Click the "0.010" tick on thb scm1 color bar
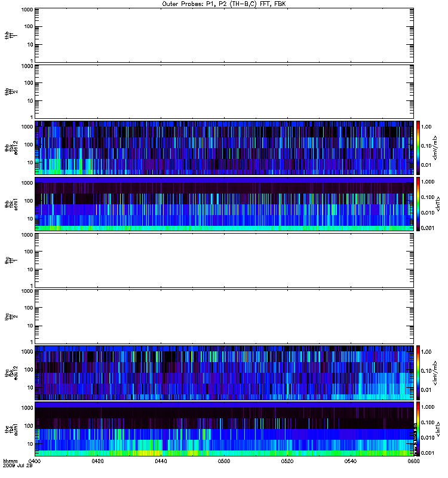Image resolution: width=448 pixels, height=478 pixels. (428, 213)
